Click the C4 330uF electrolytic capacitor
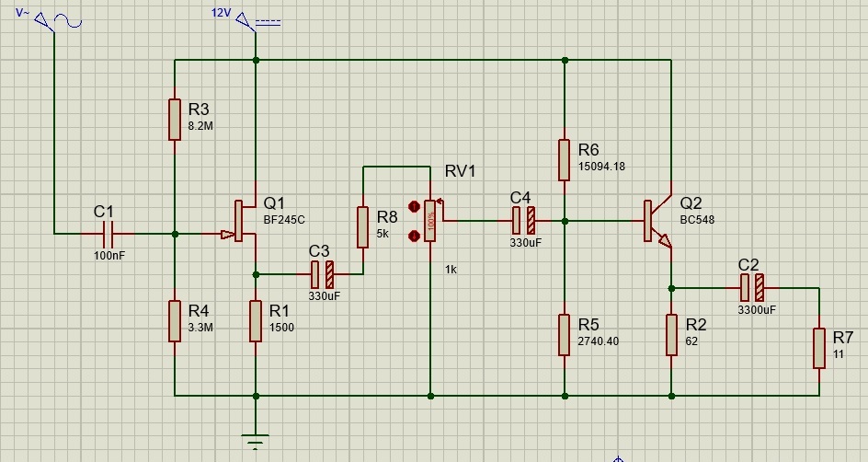This screenshot has height=462, width=868. pyautogui.click(x=524, y=221)
